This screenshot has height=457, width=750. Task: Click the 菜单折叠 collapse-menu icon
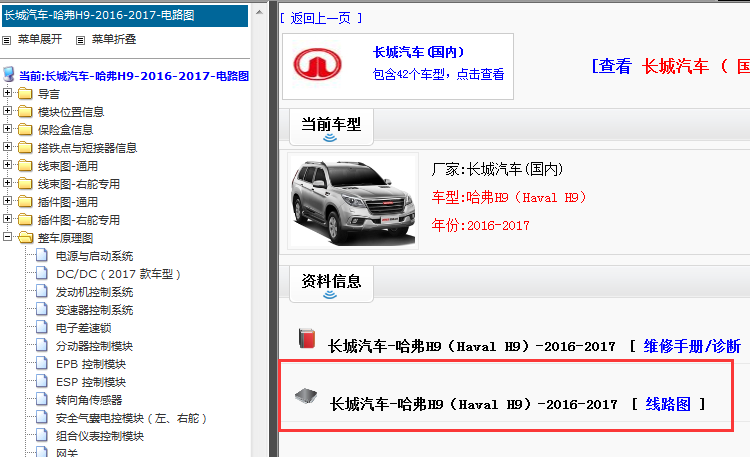pyautogui.click(x=80, y=40)
